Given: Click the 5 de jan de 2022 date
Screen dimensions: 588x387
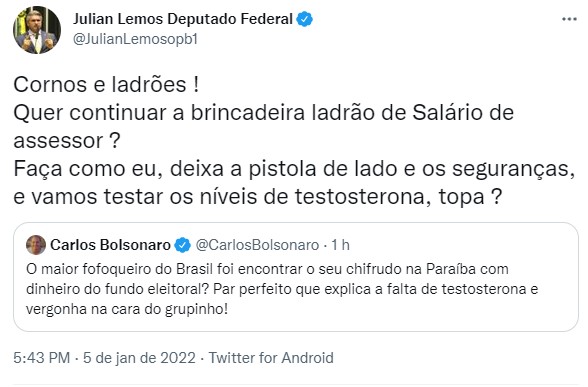Looking at the screenshot, I should (139, 357).
